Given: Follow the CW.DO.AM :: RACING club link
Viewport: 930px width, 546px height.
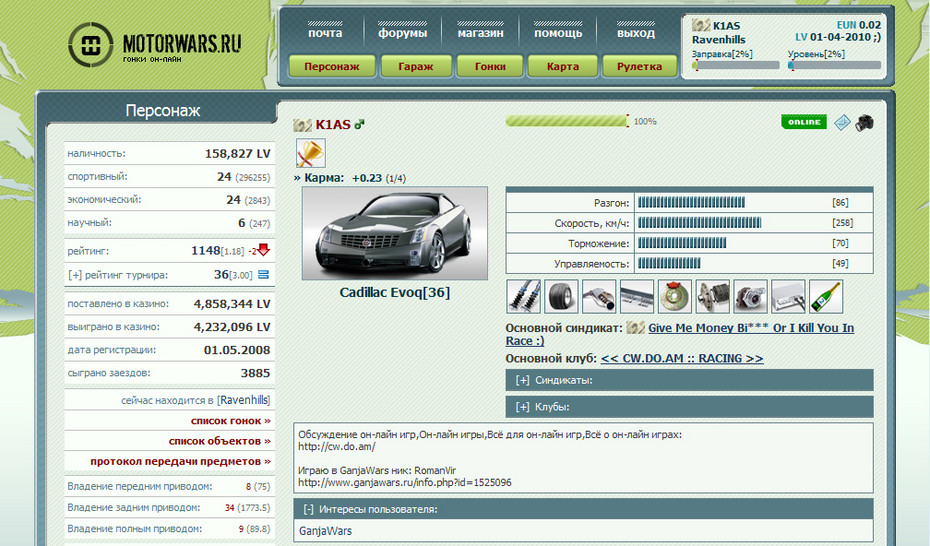Looking at the screenshot, I should pos(682,358).
